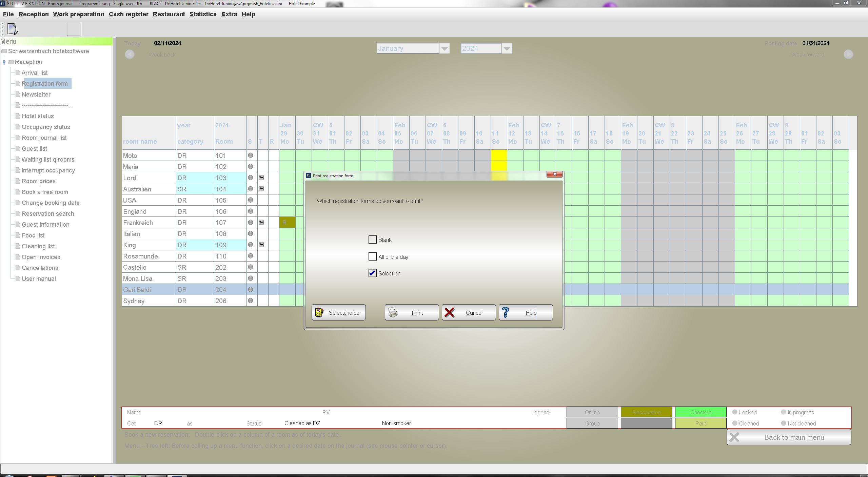The width and height of the screenshot is (868, 477).
Task: Click the pet icon in Lord row
Action: [x=261, y=178]
